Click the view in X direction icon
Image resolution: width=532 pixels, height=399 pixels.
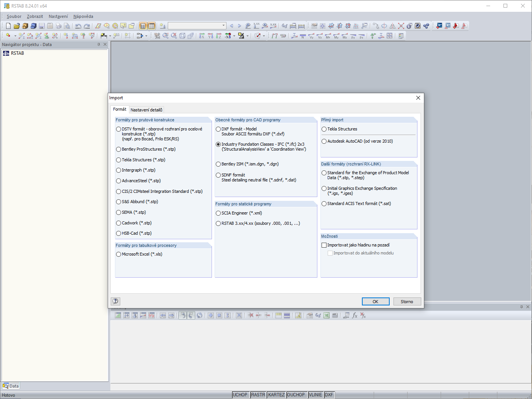pyautogui.click(x=202, y=36)
